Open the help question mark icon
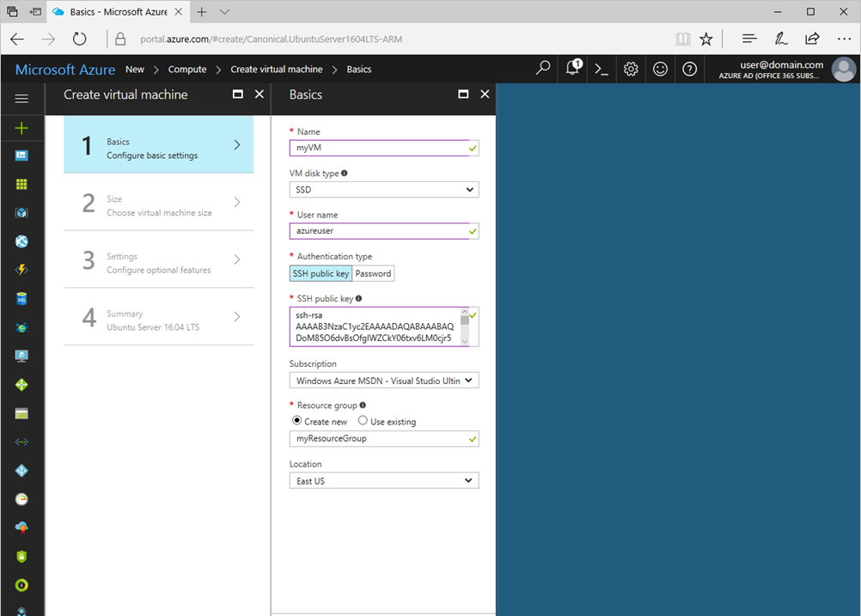The image size is (861, 616). pos(690,70)
